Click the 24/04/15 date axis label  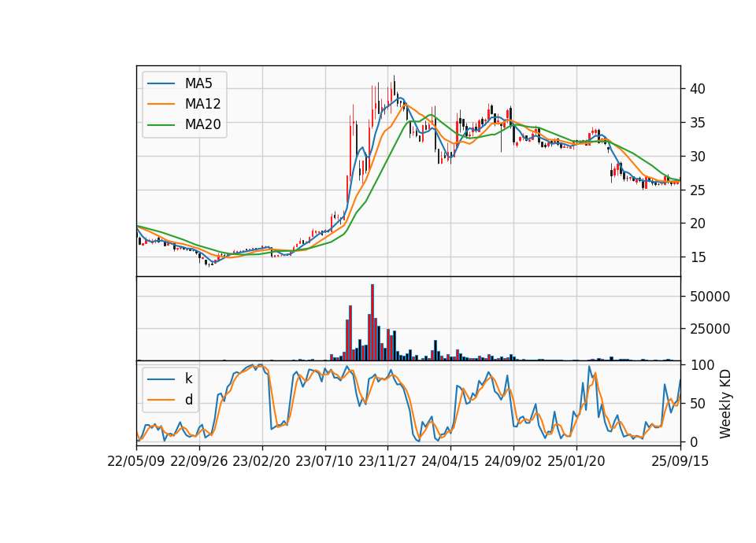coord(450,461)
